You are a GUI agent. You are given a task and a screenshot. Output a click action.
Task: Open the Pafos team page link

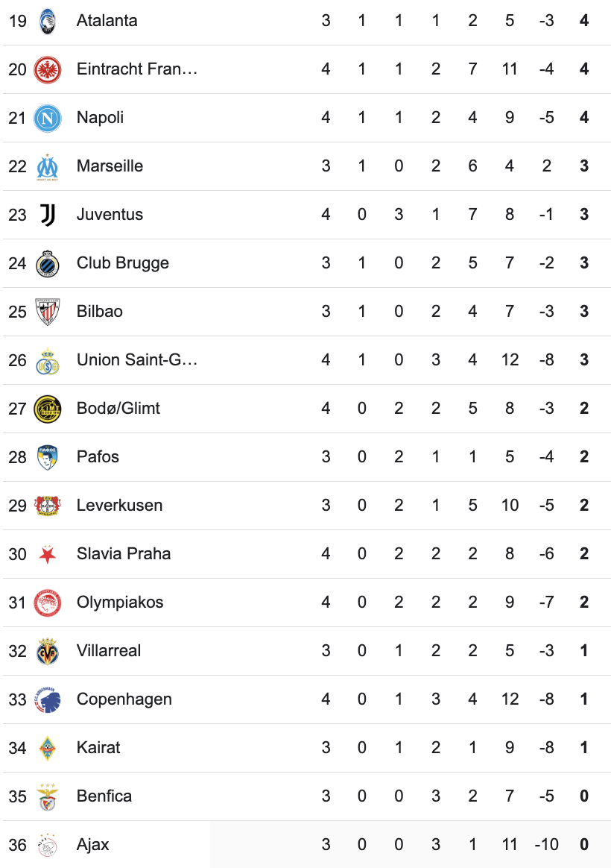coord(98,457)
